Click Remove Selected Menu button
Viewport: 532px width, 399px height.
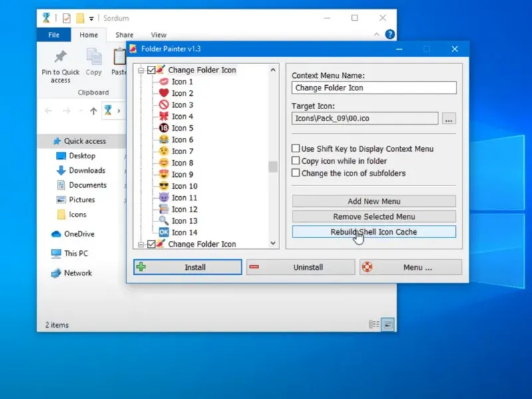374,217
